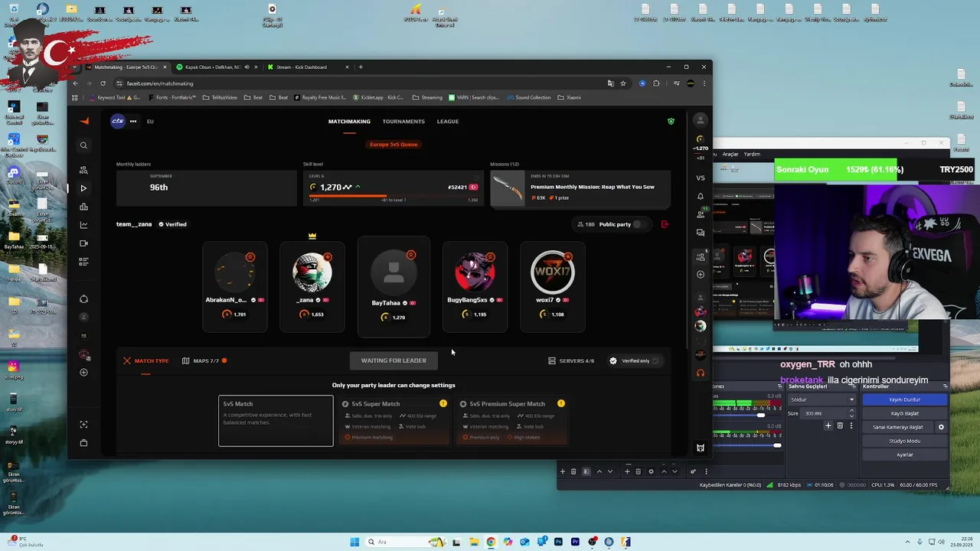This screenshot has height=551, width=980.
Task: Add scene transition with OBS plus icon
Action: (828, 425)
